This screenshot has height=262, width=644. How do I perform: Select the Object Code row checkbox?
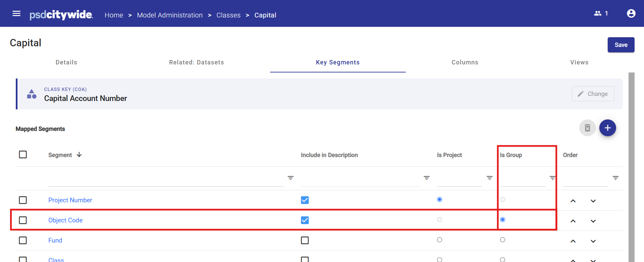(x=23, y=220)
